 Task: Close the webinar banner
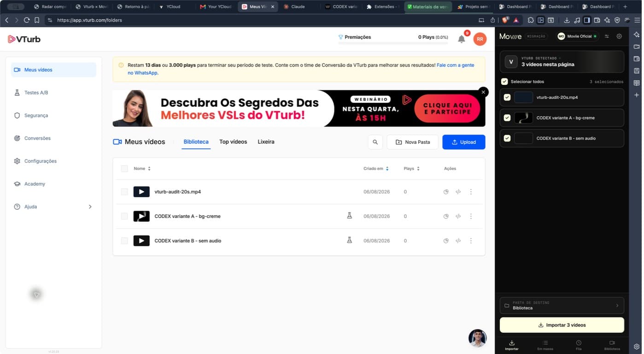point(483,92)
